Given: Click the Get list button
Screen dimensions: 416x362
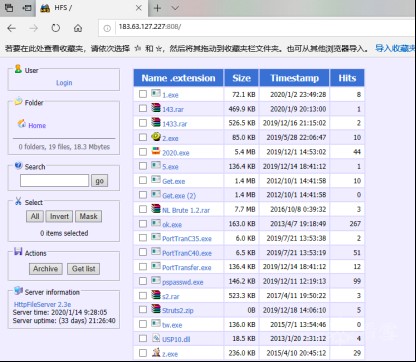Looking at the screenshot, I should pyautogui.click(x=83, y=269).
